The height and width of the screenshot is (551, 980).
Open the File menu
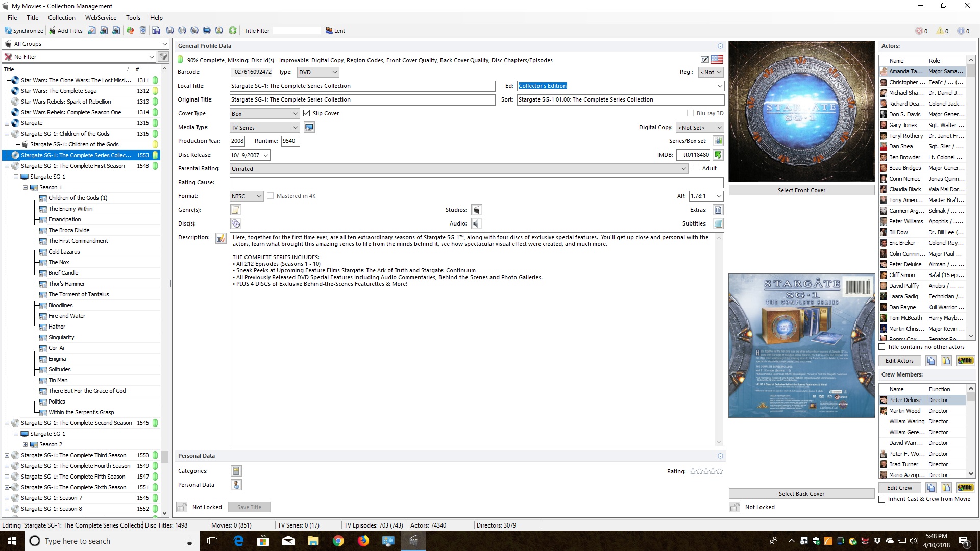point(12,17)
